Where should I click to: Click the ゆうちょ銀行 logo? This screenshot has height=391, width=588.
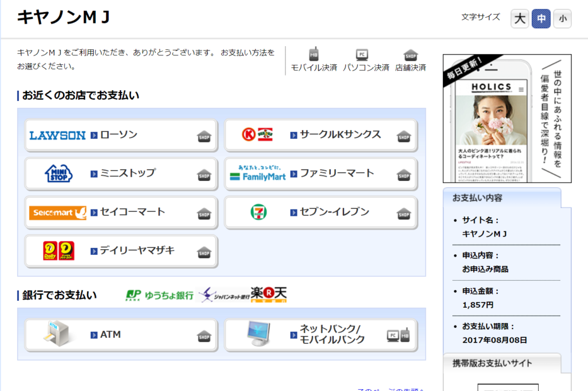(160, 295)
